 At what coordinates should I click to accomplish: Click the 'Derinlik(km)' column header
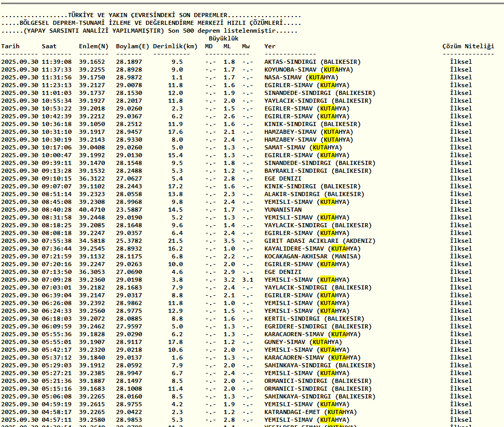click(x=175, y=46)
